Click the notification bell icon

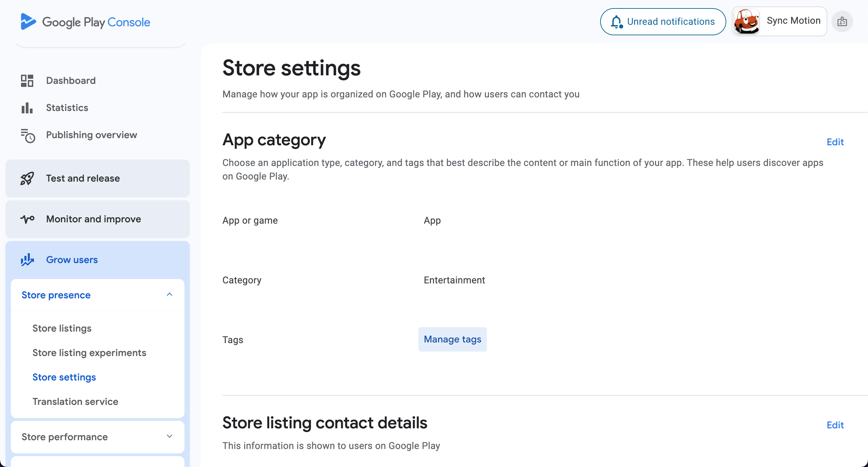point(617,22)
